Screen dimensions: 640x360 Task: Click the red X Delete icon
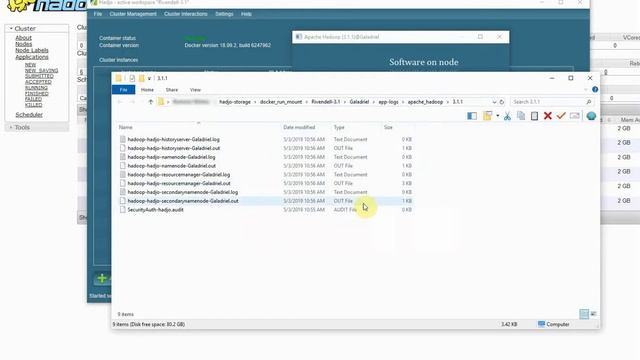click(x=548, y=116)
